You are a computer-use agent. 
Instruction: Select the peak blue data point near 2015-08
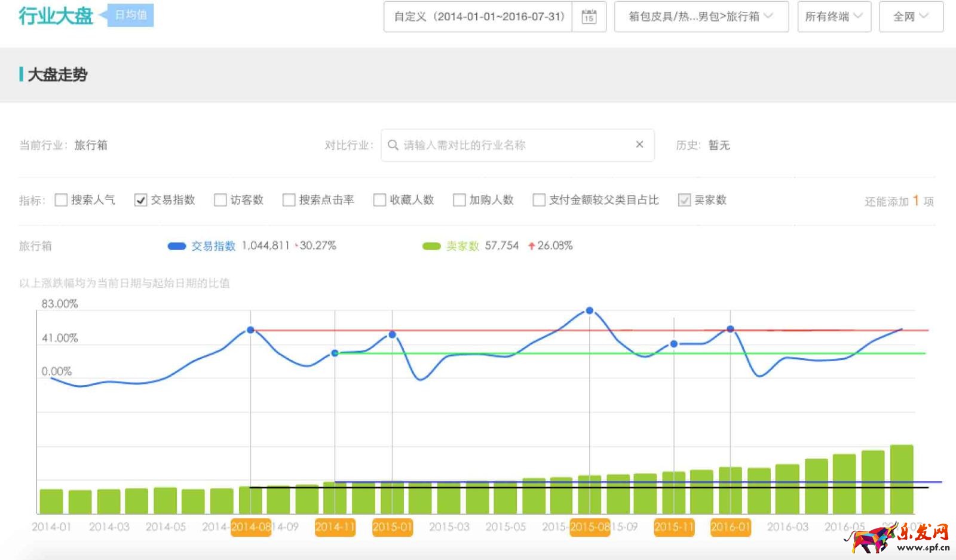click(590, 309)
